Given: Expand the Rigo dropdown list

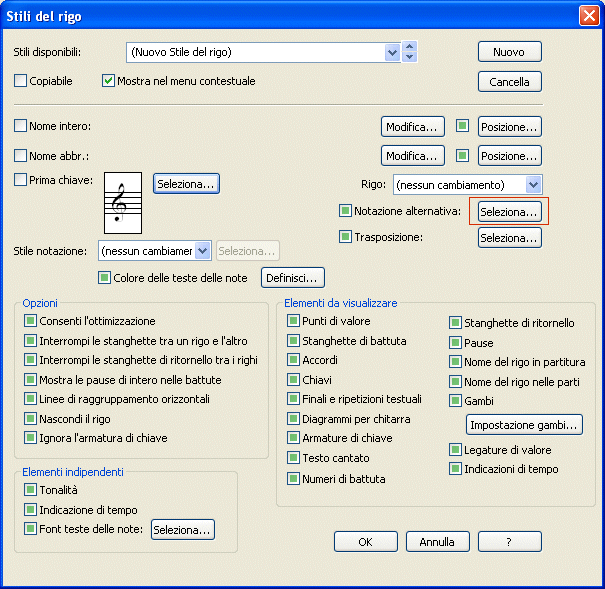Looking at the screenshot, I should pyautogui.click(x=533, y=185).
